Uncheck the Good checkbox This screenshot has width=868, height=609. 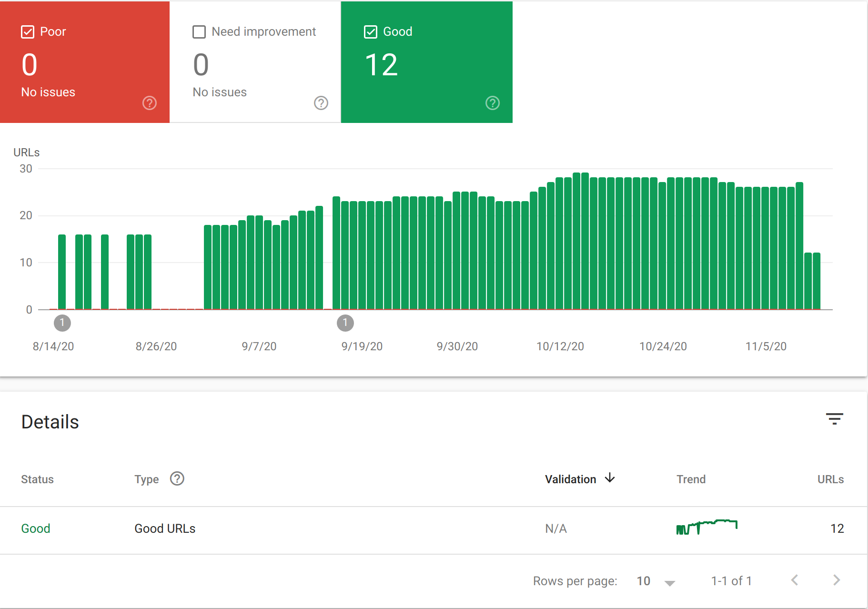[371, 32]
